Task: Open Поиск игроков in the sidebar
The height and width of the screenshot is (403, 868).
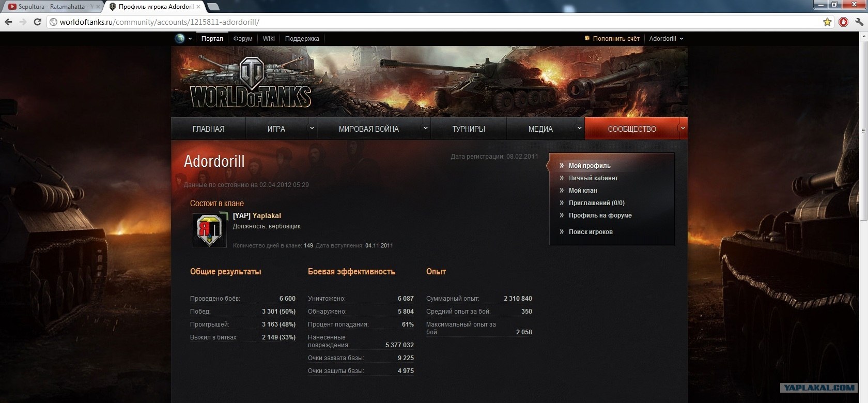Action: click(x=591, y=232)
